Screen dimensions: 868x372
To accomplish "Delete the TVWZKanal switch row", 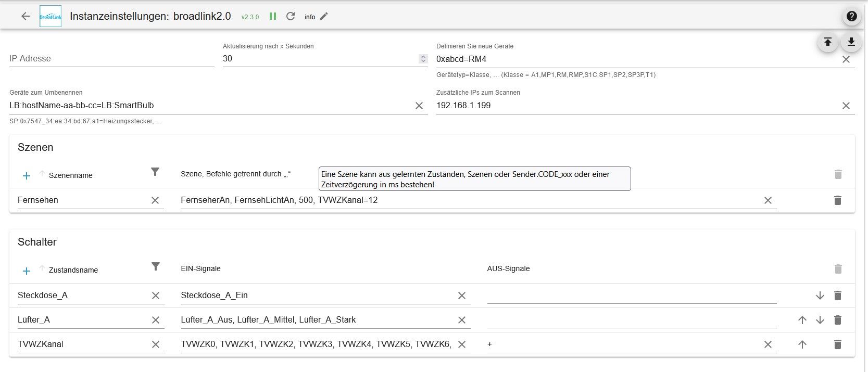I will (837, 344).
